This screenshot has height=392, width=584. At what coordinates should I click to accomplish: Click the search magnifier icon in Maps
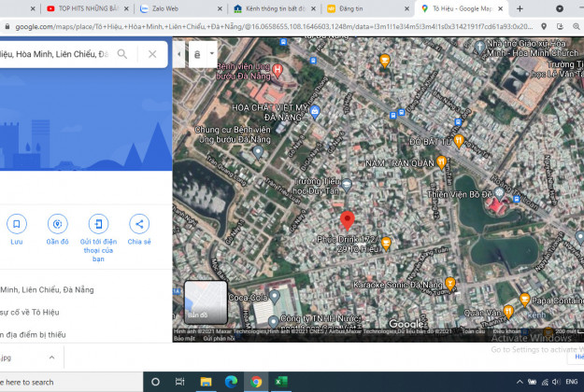pos(122,54)
